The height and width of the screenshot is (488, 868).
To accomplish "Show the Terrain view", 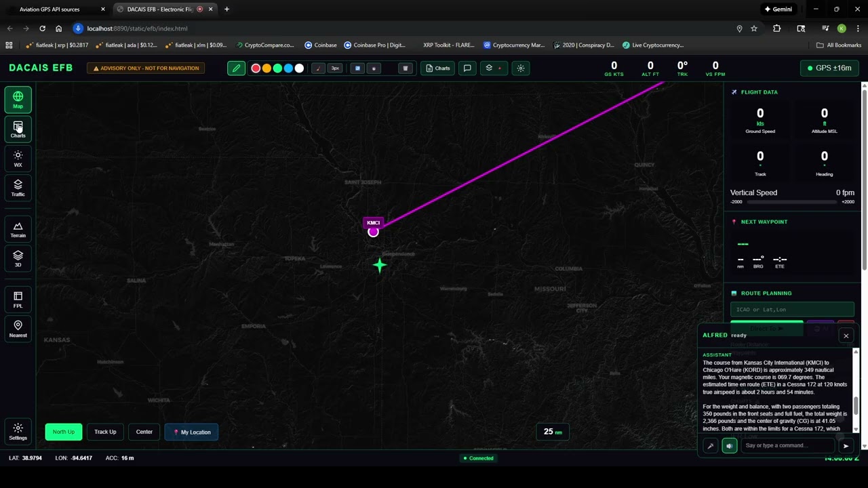I will [x=18, y=230].
